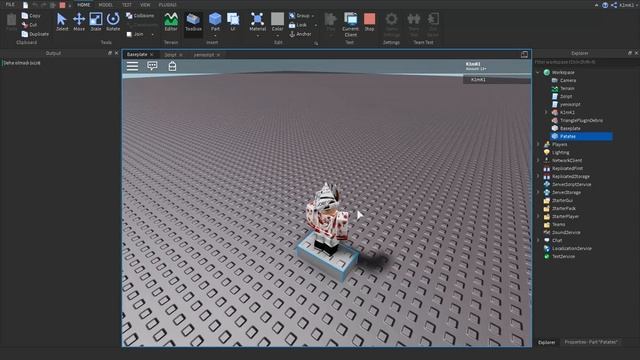Expand the StarterPlayer node
The width and height of the screenshot is (640, 360).
[538, 216]
